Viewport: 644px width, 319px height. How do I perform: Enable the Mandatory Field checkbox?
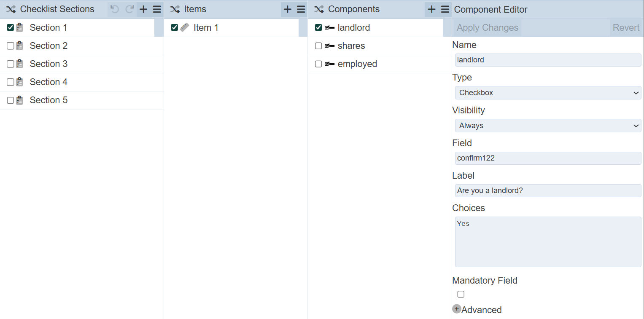pyautogui.click(x=461, y=294)
